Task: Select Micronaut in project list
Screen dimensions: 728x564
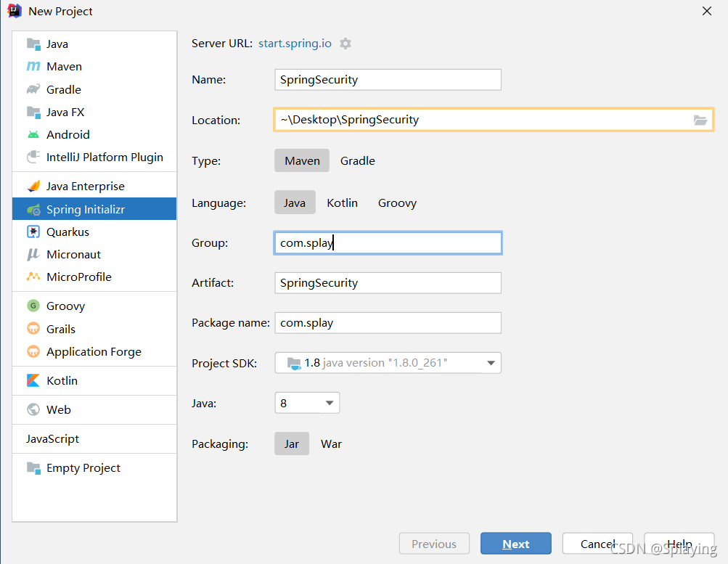Action: click(x=94, y=254)
